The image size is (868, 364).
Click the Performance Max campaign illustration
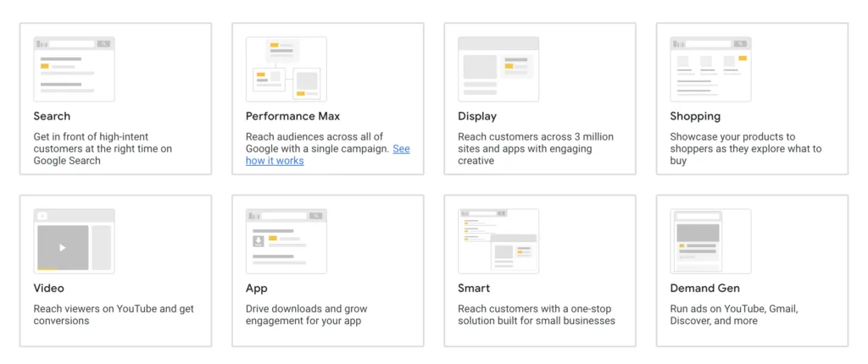pyautogui.click(x=287, y=69)
